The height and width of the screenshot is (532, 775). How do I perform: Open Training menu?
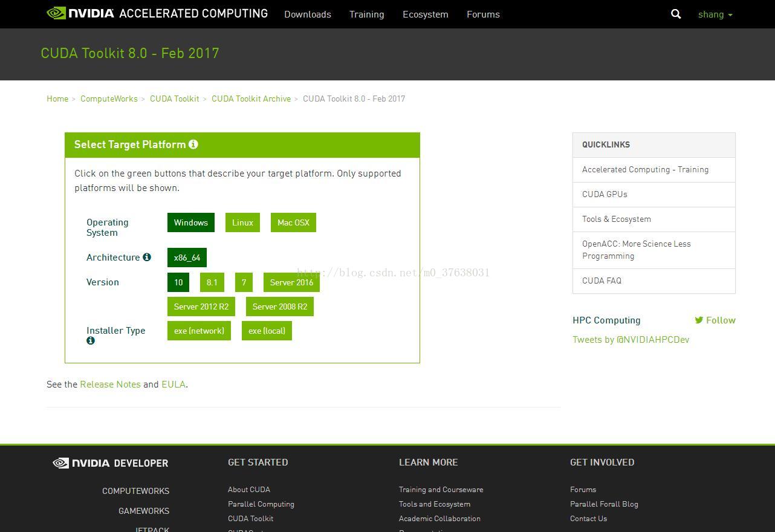[366, 15]
